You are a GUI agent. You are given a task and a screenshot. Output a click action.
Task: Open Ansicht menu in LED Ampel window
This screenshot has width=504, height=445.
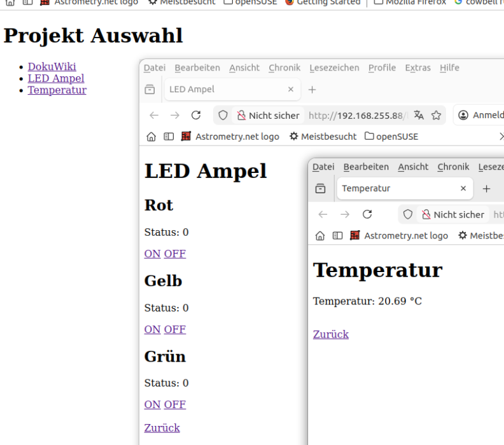coord(244,68)
